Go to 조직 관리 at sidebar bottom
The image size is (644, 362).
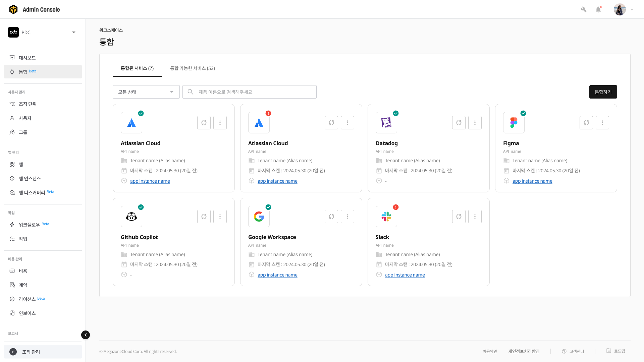(x=31, y=352)
